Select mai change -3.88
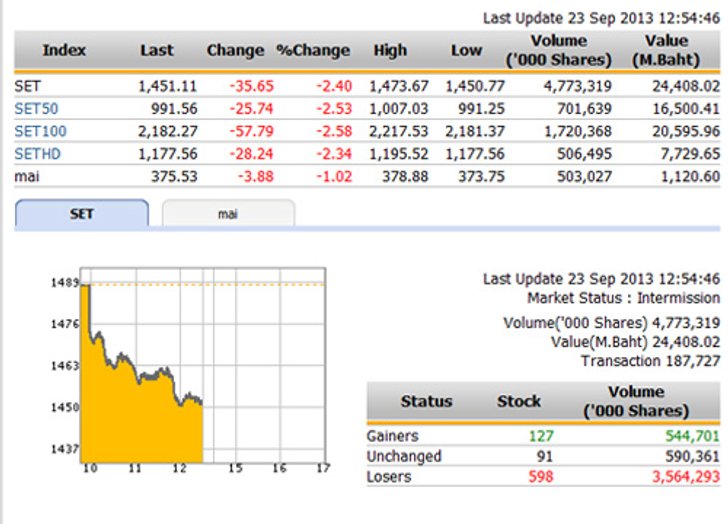728x524 pixels. point(255,176)
